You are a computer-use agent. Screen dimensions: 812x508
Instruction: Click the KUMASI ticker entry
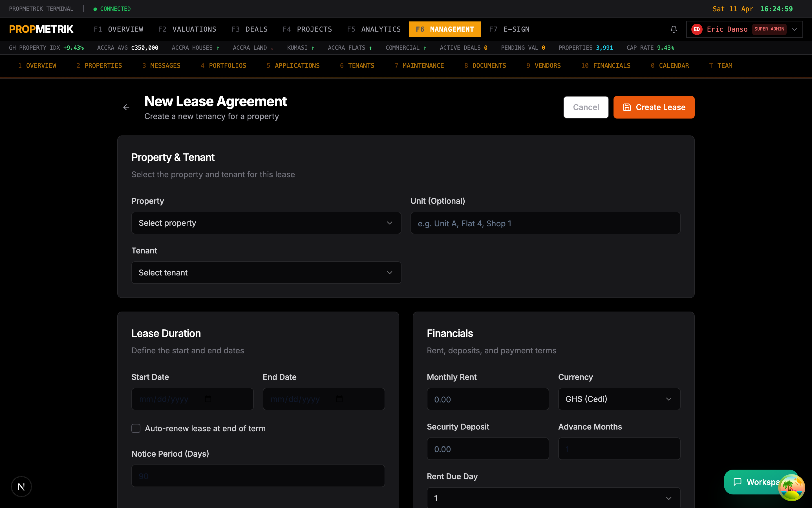[300, 48]
